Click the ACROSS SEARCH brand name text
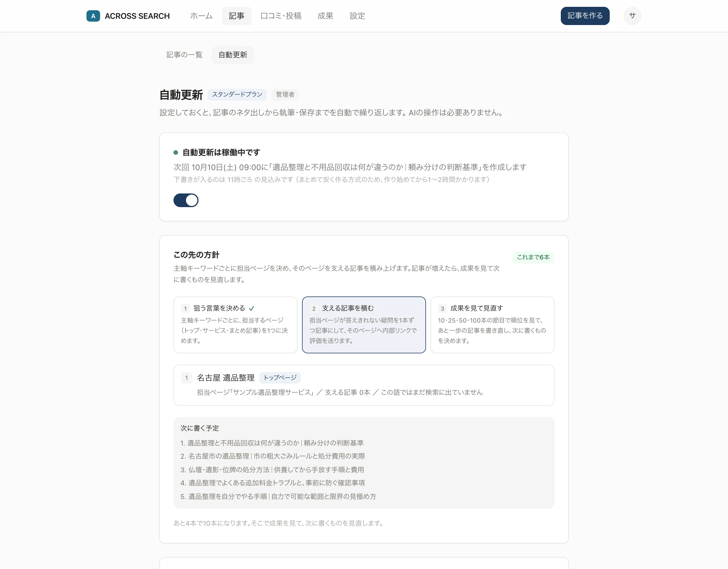Image resolution: width=728 pixels, height=569 pixels. [137, 16]
